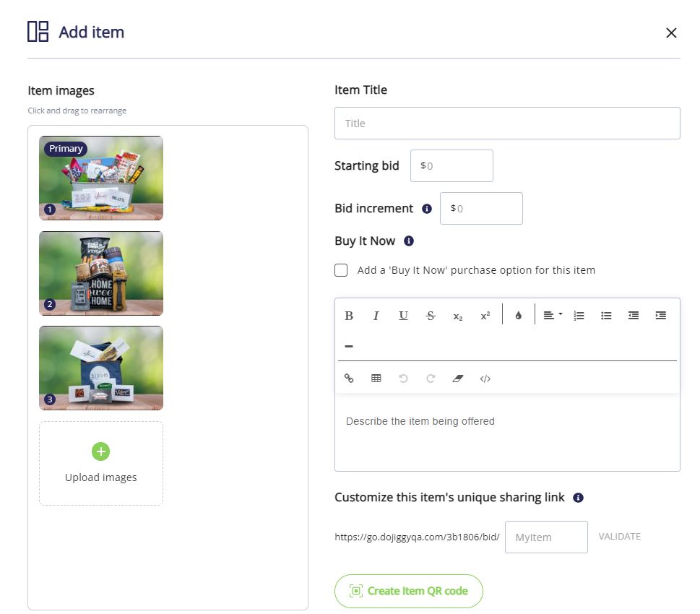Decrease indent in the description editor
This screenshot has height=614, width=700.
[633, 316]
